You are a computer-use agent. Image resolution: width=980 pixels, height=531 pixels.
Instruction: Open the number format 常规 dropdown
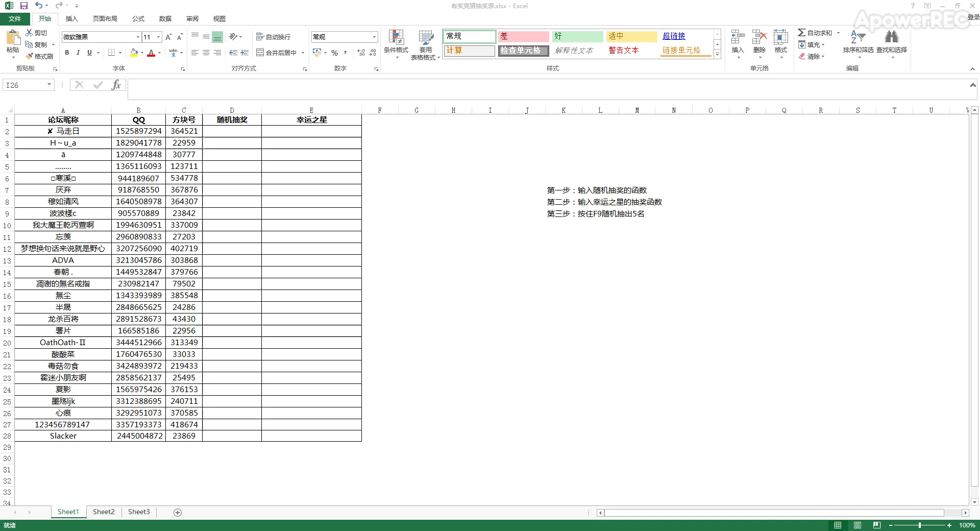click(374, 37)
